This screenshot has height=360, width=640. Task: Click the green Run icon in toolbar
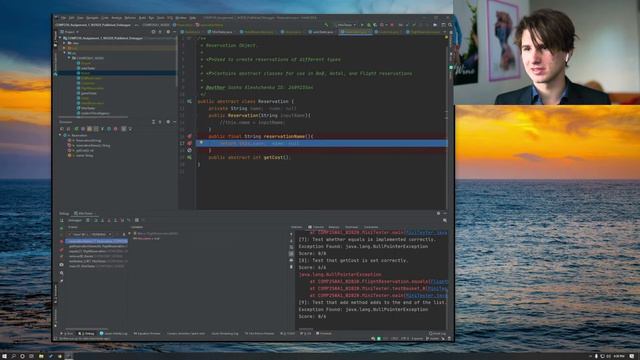pos(362,25)
